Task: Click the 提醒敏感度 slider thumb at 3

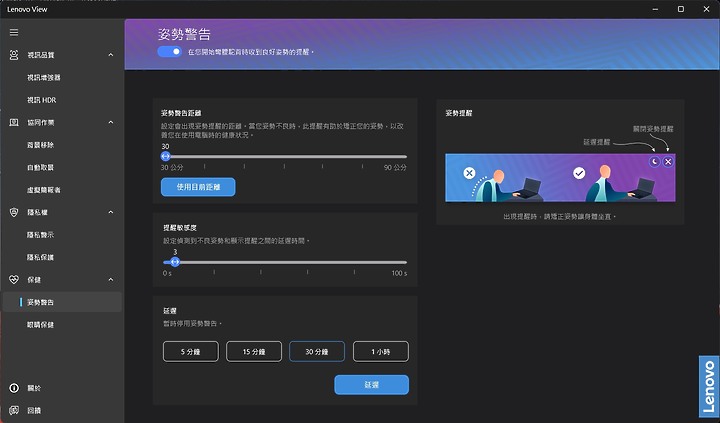Action: pyautogui.click(x=175, y=262)
